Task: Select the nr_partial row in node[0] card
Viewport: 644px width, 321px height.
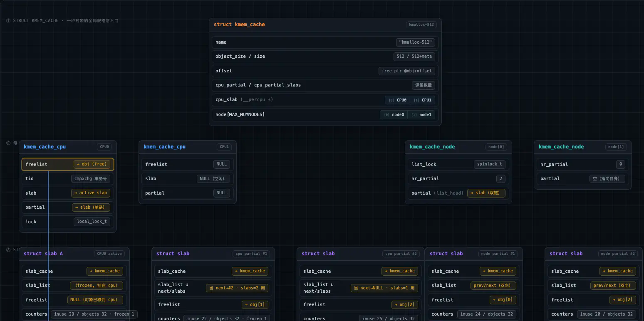Action: pos(458,179)
